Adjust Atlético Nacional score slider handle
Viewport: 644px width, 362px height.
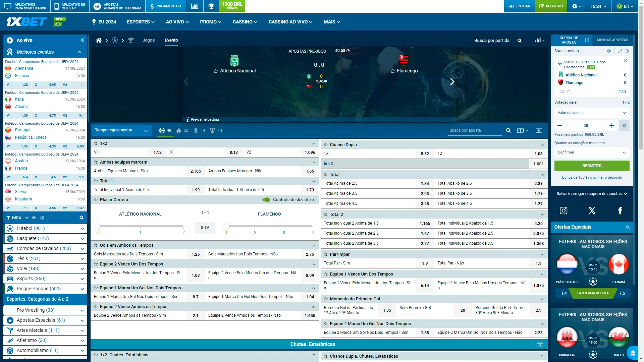tap(97, 226)
